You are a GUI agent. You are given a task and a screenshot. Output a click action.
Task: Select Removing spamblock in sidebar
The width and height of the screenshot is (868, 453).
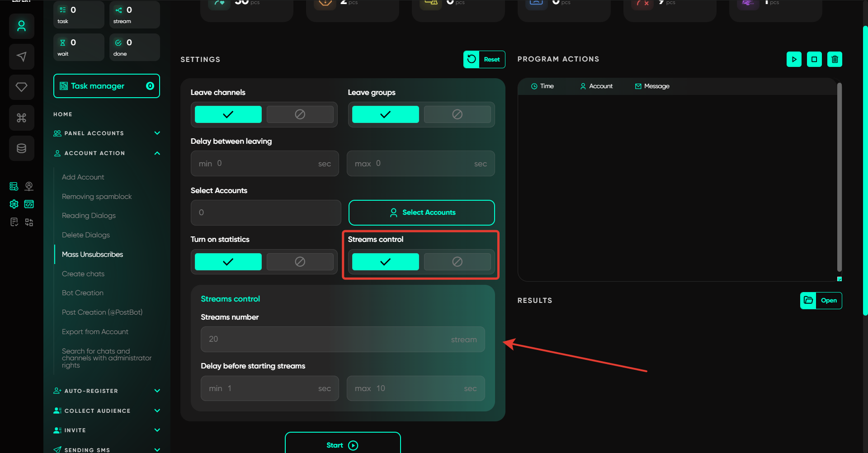(x=97, y=197)
